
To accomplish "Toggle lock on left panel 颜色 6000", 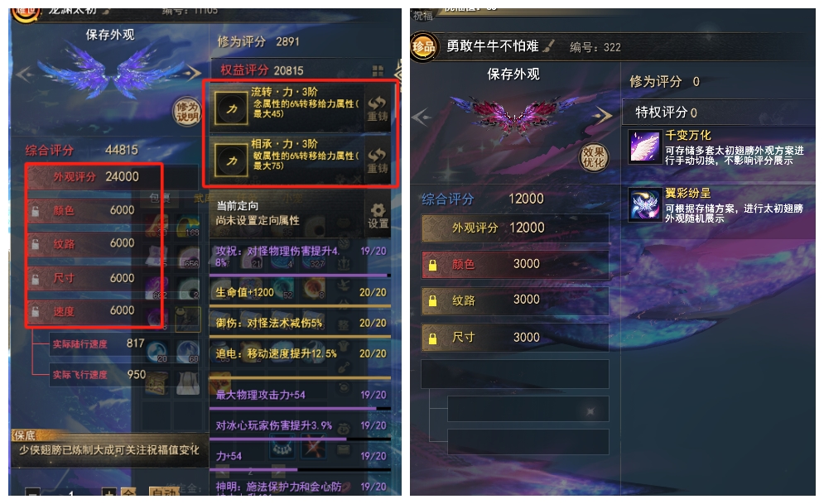I will click(36, 211).
